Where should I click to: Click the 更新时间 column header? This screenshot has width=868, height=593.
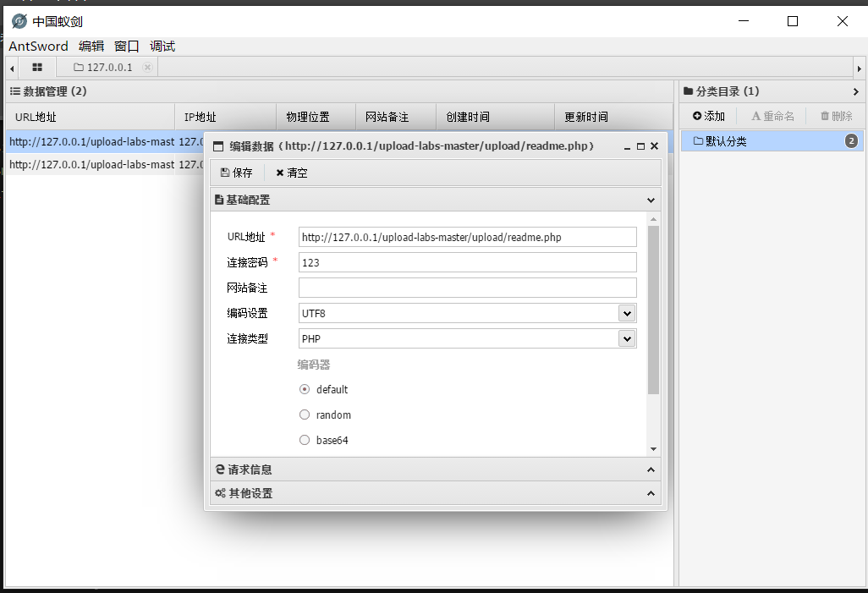point(614,117)
